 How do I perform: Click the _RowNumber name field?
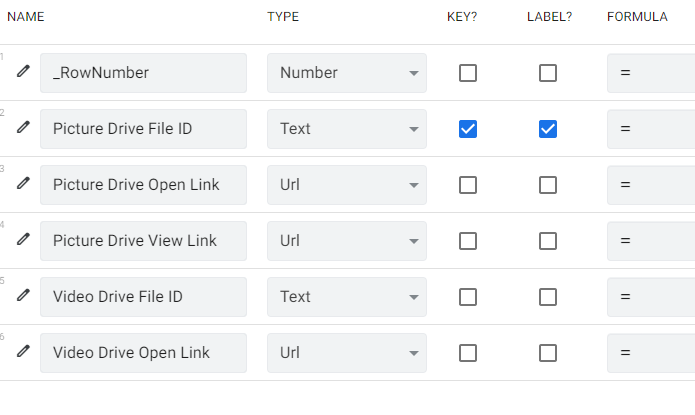click(143, 73)
